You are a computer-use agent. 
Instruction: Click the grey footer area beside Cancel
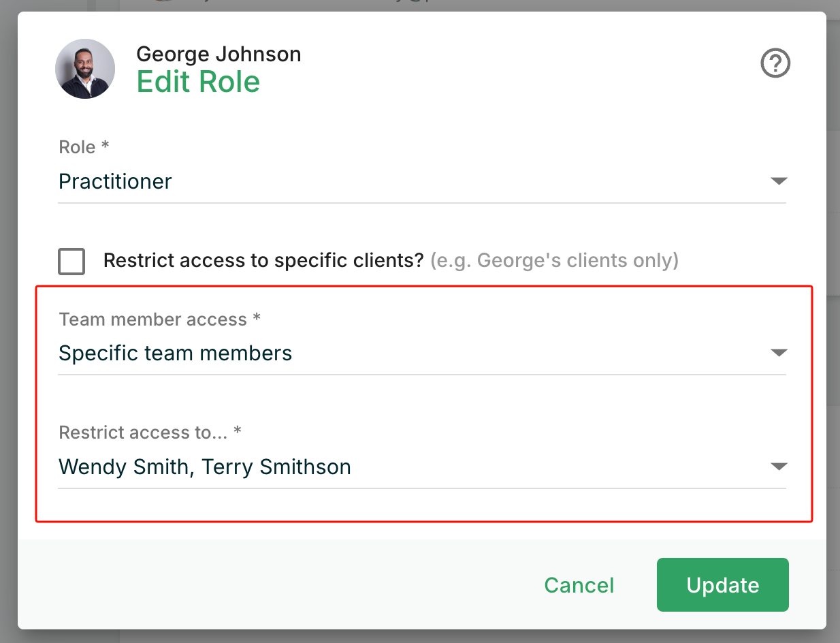coord(272,585)
